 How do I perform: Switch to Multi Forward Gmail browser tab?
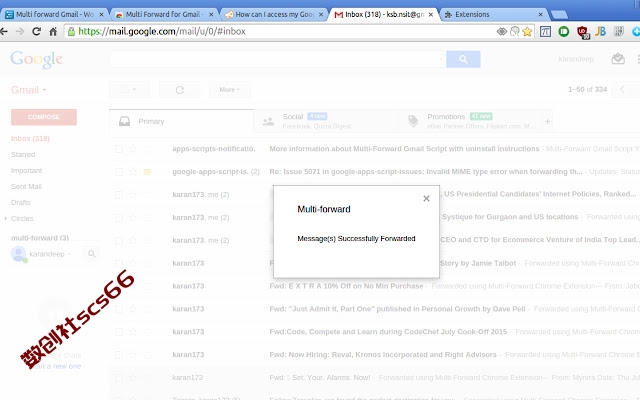click(x=54, y=14)
